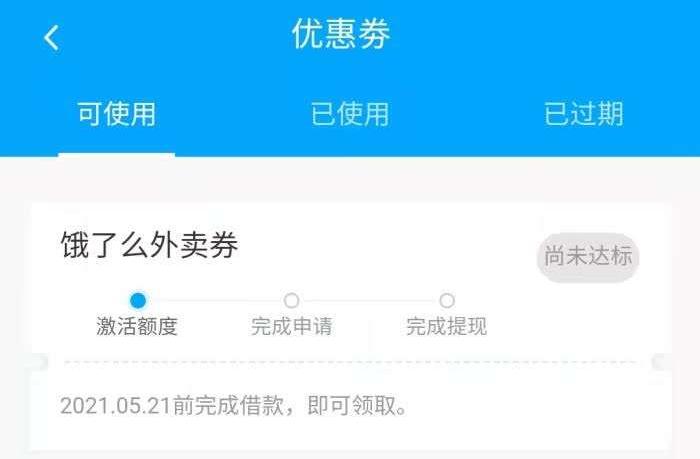700x459 pixels.
Task: Go back using the left arrow
Action: [51, 38]
